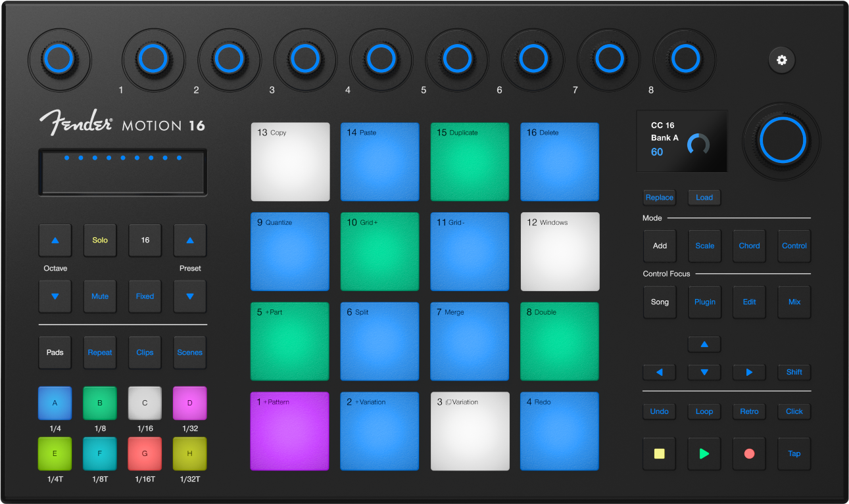Toggle Solo mode on
Screen dimensions: 849x504
click(x=99, y=240)
